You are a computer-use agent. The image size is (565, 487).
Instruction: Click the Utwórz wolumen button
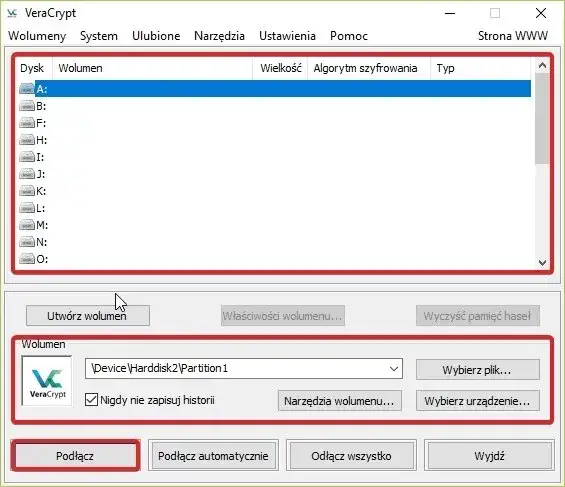(88, 316)
